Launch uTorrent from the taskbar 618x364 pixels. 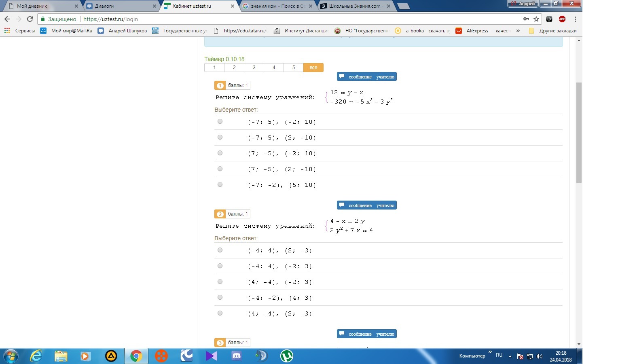pyautogui.click(x=286, y=356)
